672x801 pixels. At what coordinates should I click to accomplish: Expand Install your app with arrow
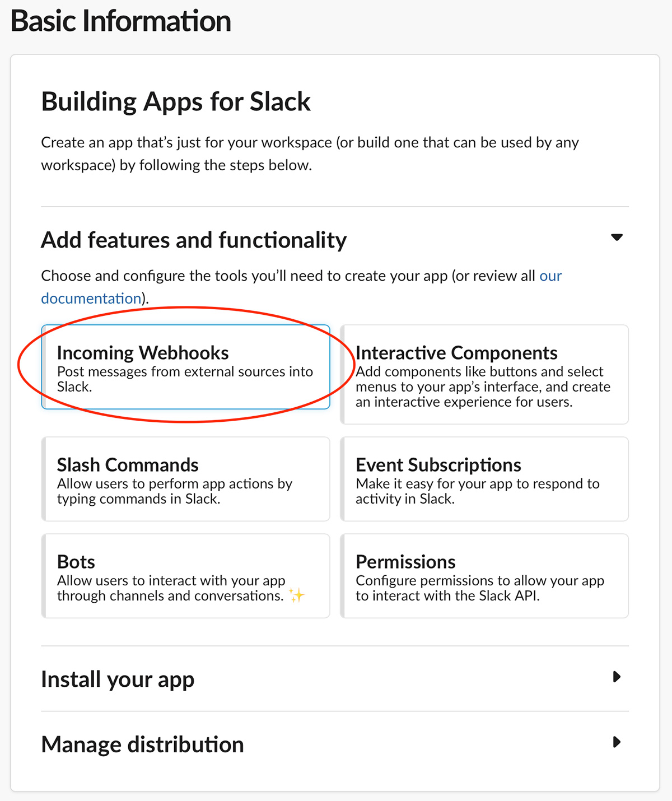[617, 677]
